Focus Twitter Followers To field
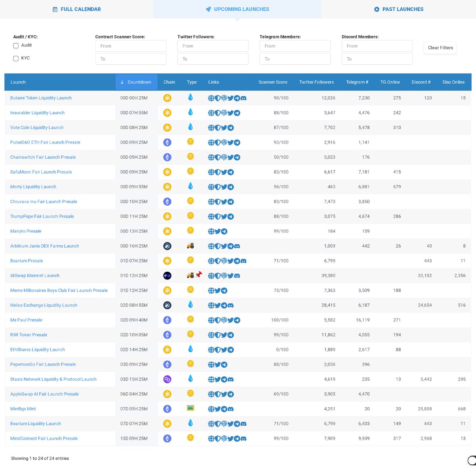The height and width of the screenshot is (472, 476). 213,59
